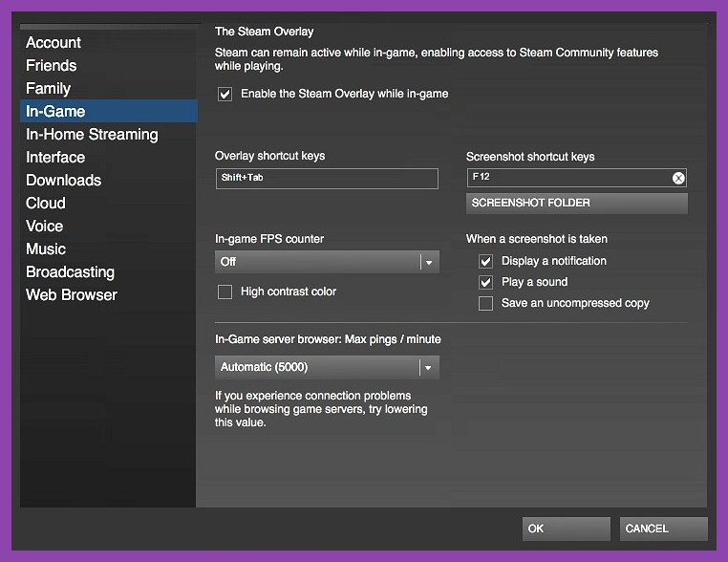Click the Overlay shortcut keys field
The image size is (728, 562).
[x=327, y=179]
